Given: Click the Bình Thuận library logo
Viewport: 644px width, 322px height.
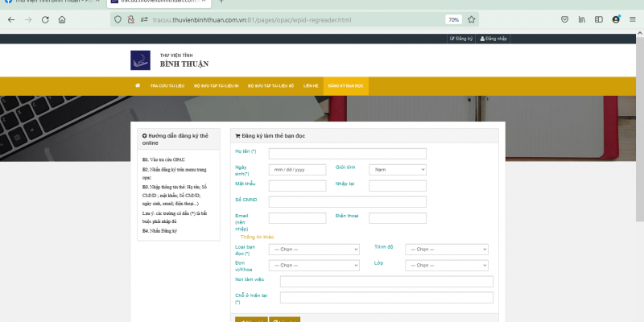Looking at the screenshot, I should 140,60.
